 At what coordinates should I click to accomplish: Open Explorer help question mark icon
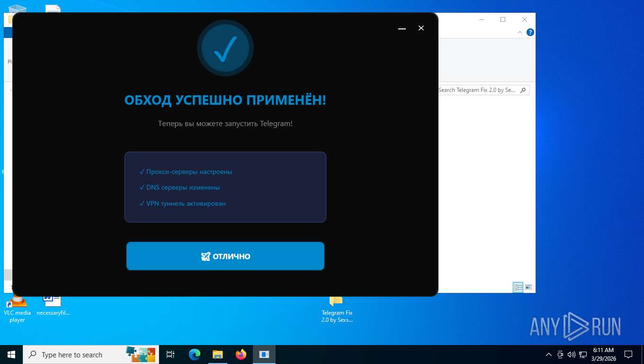530,32
